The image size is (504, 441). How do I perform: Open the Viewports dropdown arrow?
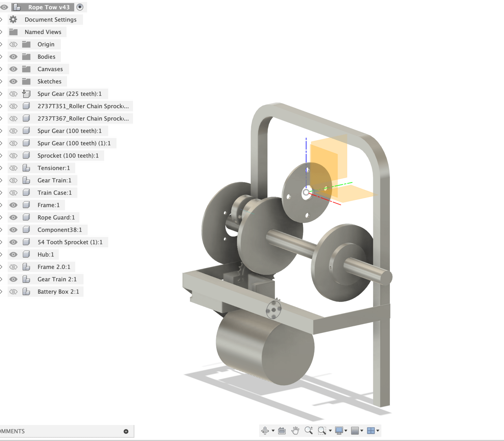click(378, 431)
